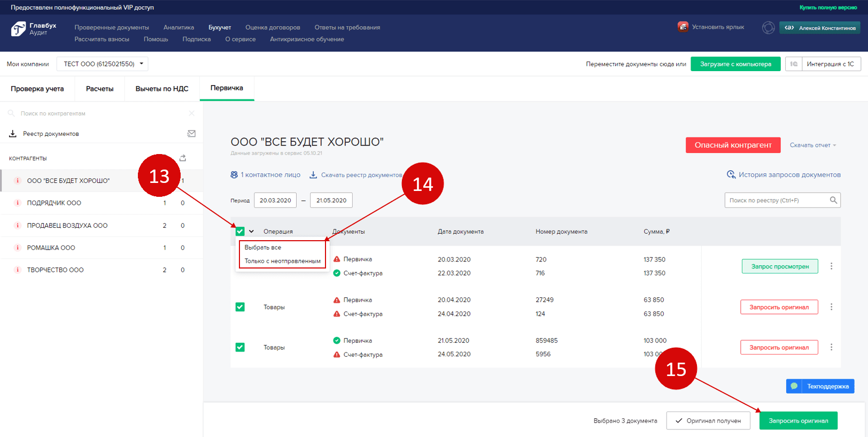Collapse the chevron next to header checkbox
Screen dimensions: 868x437
click(251, 232)
